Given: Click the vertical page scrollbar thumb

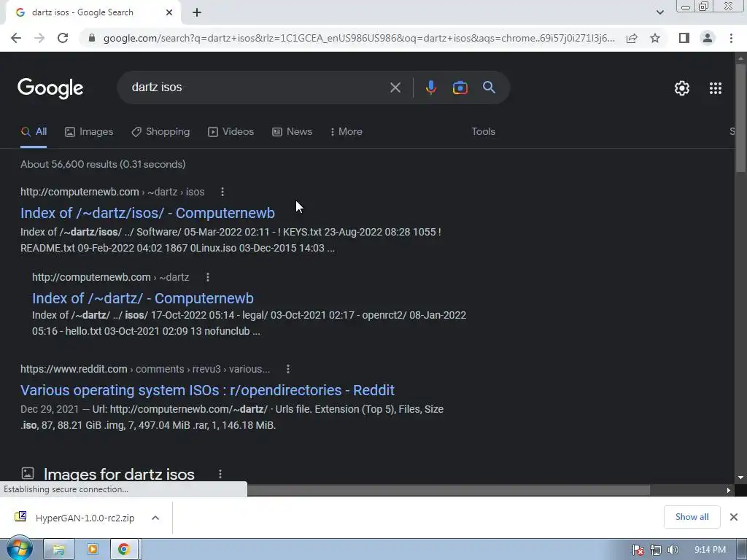Looking at the screenshot, I should click(x=740, y=117).
